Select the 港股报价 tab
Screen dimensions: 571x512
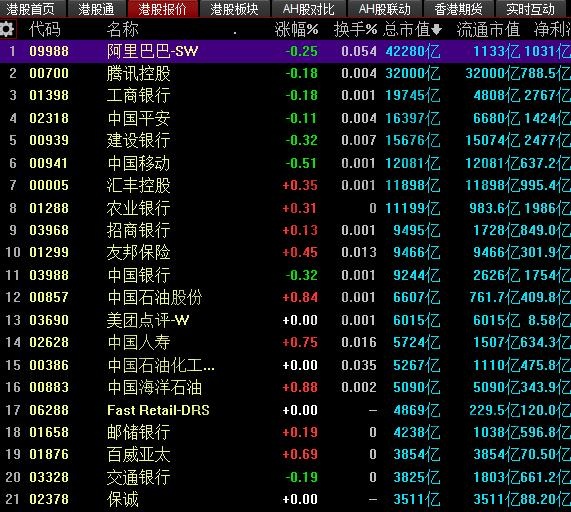[162, 9]
